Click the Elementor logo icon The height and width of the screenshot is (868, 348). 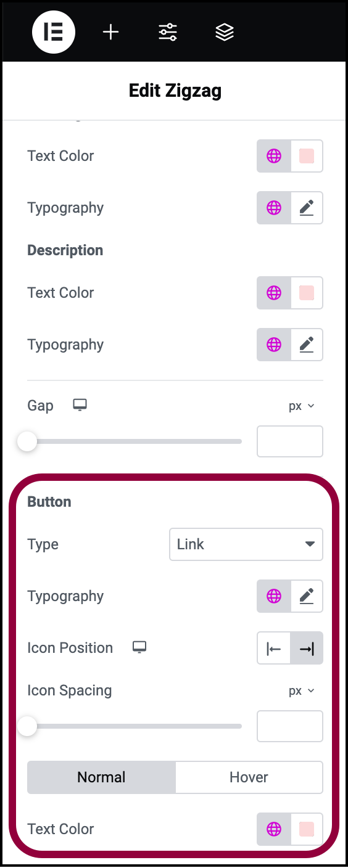(54, 32)
